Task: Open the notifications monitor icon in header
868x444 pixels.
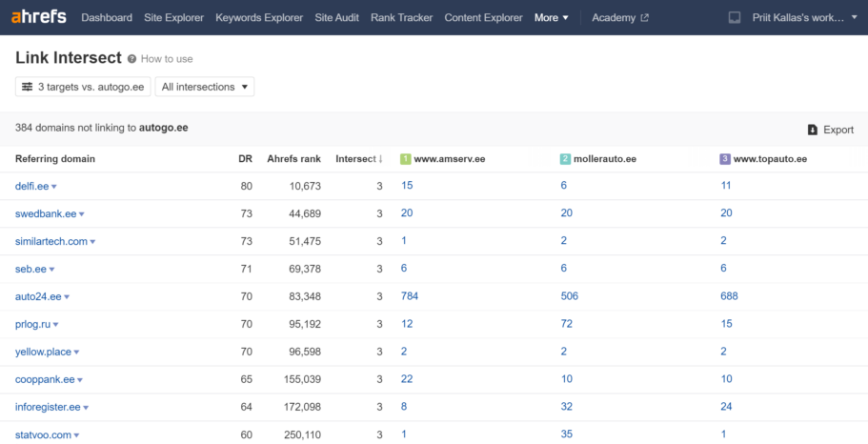Action: (x=734, y=18)
